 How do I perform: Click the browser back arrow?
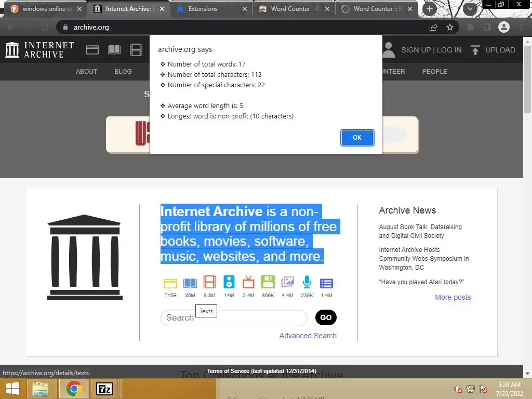(11, 27)
